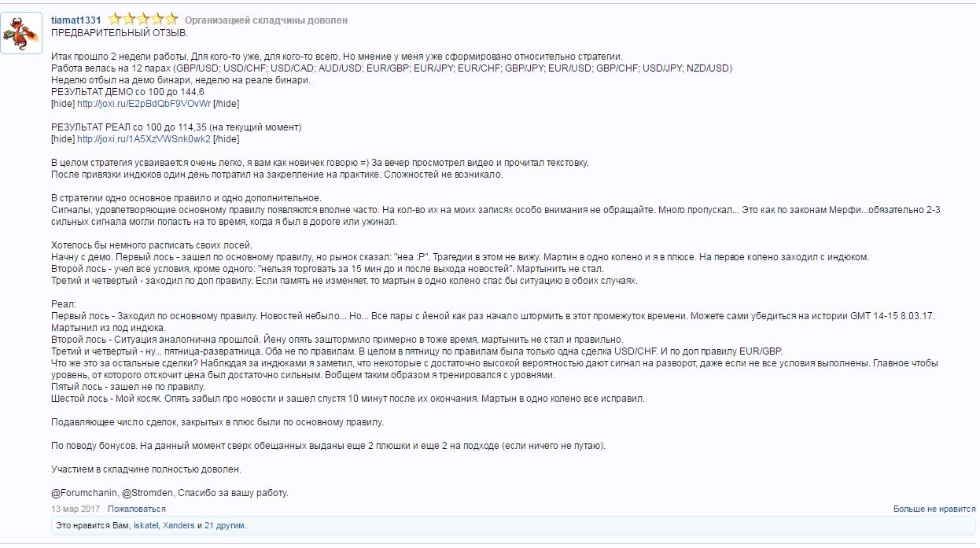
Task: Click the 'ПРЕДВАРИТЕЛЬНЫЙ ОТЗЫВ' heading text
Action: pyautogui.click(x=120, y=33)
